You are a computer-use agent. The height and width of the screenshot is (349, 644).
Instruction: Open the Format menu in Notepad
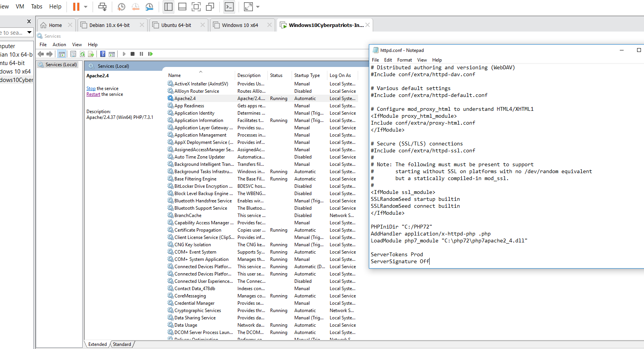click(x=404, y=60)
